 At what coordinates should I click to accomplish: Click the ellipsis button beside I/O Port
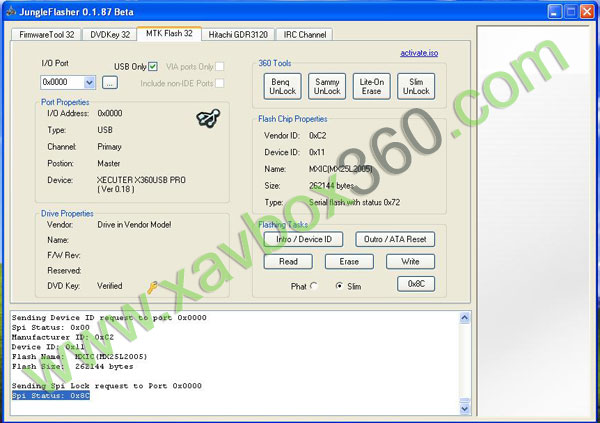110,82
